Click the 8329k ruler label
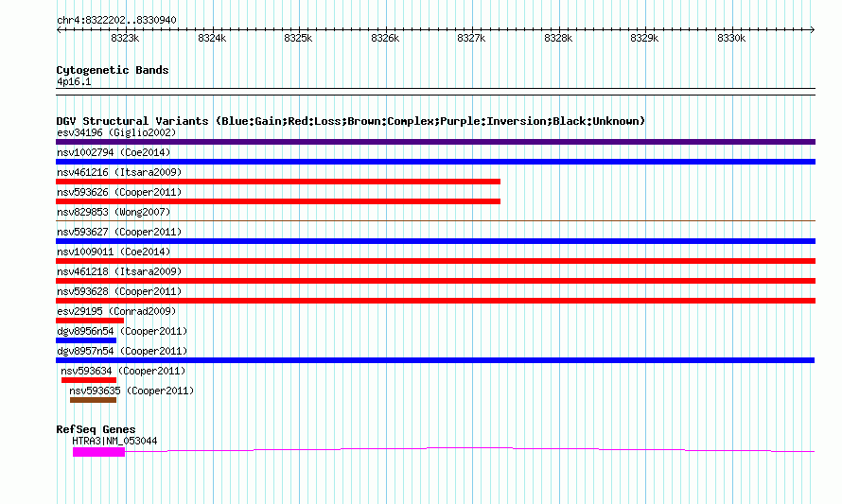Viewport: 842px width, 504px height. 644,38
